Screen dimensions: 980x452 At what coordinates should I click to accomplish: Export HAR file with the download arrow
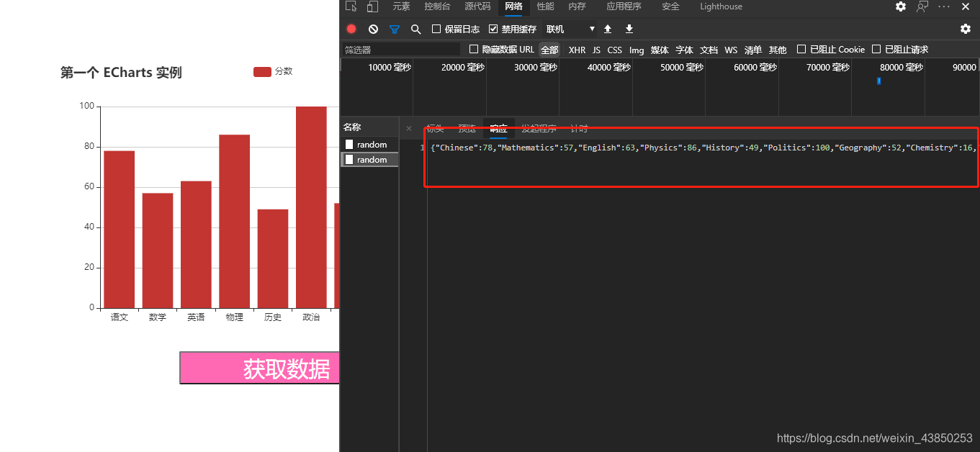(629, 29)
